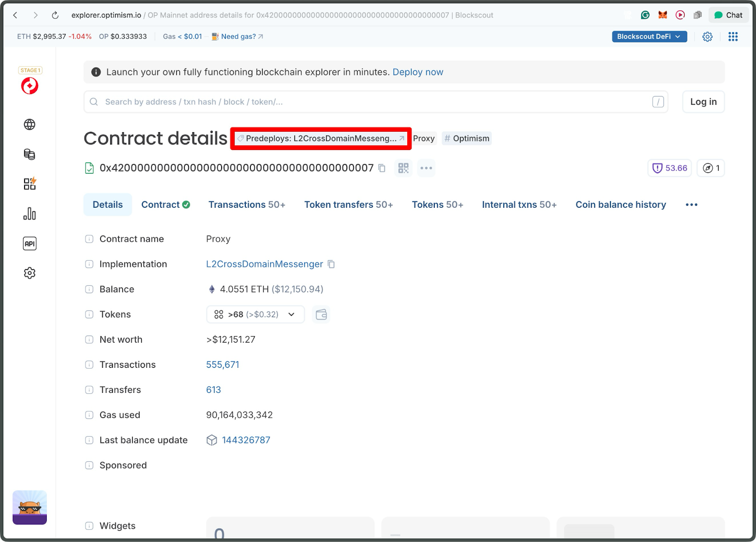The image size is (756, 542).
Task: Open the settings gear at sidebar bottom
Action: tap(29, 273)
